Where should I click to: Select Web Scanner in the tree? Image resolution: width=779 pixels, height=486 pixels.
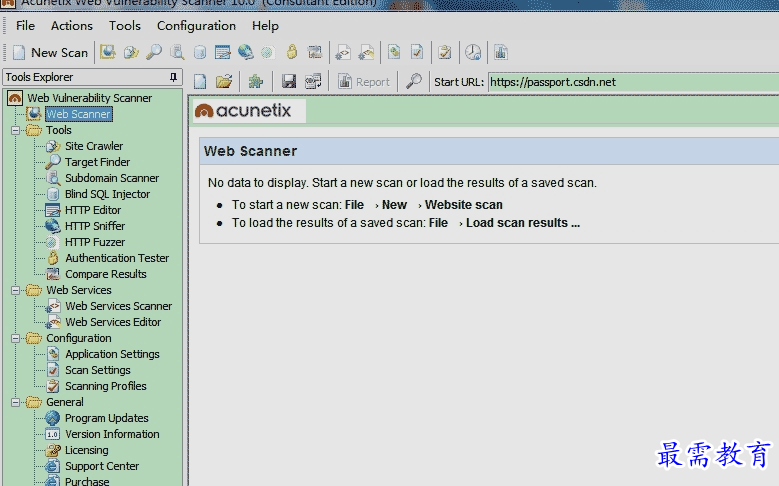click(x=79, y=114)
